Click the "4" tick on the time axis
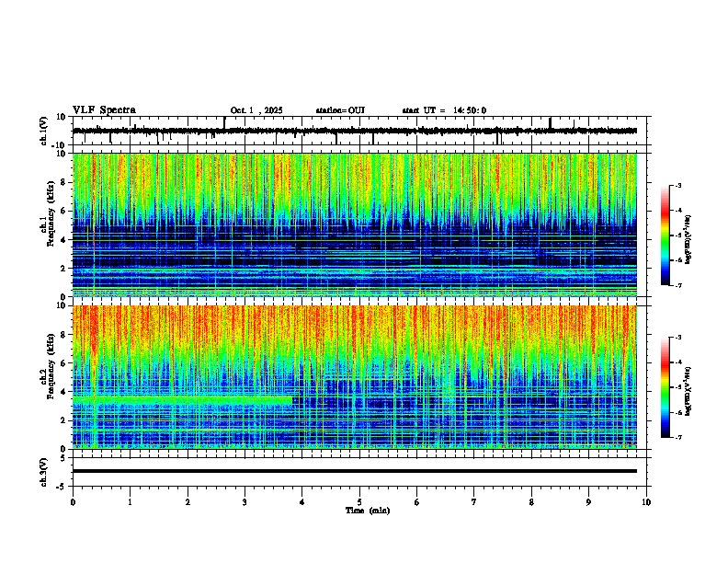 click(x=302, y=502)
